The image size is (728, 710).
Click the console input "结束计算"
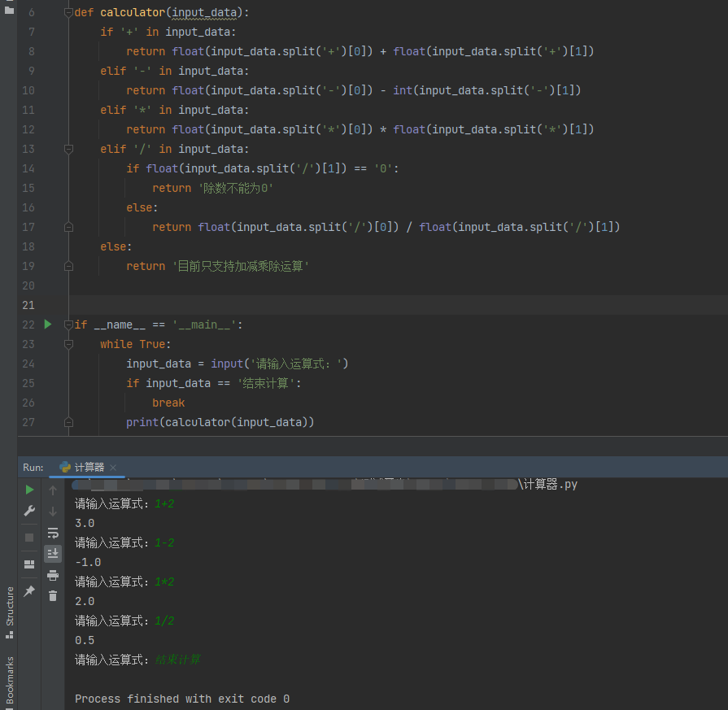(x=178, y=660)
